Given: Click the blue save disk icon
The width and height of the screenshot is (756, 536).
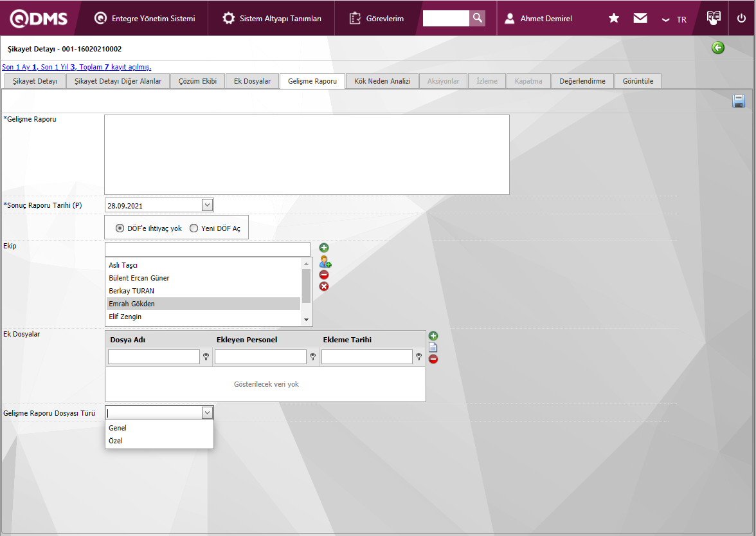Looking at the screenshot, I should pos(739,101).
